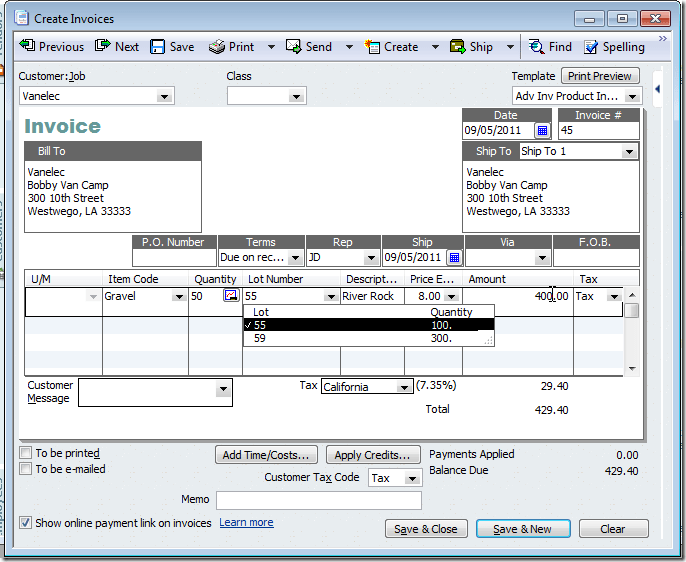Viewport: 686px width, 562px height.
Task: Open the Terms dropdown
Action: 296,258
